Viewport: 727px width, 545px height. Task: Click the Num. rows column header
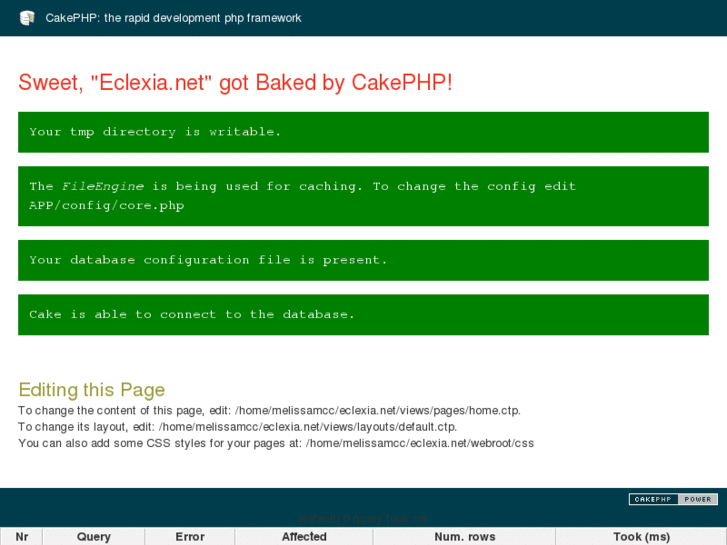pyautogui.click(x=465, y=537)
